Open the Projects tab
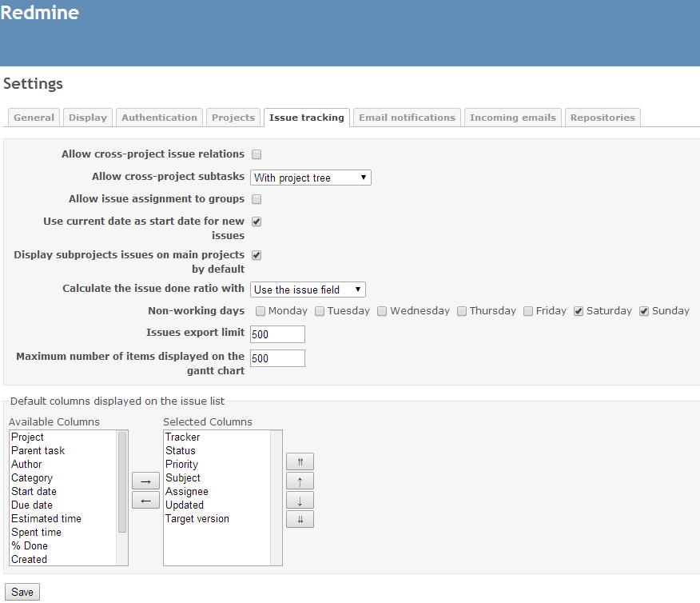Viewport: 700px width, 603px height. 233,118
